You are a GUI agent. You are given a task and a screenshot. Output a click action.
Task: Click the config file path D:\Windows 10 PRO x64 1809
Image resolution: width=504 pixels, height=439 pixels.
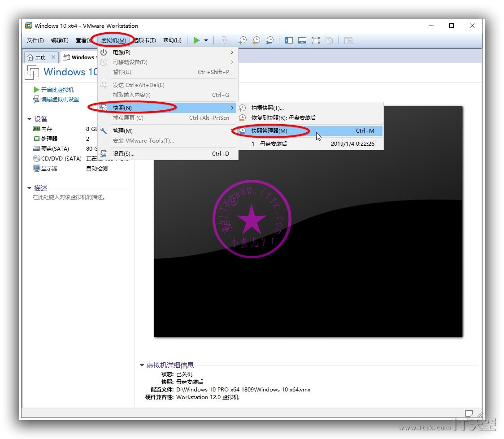[x=243, y=390]
